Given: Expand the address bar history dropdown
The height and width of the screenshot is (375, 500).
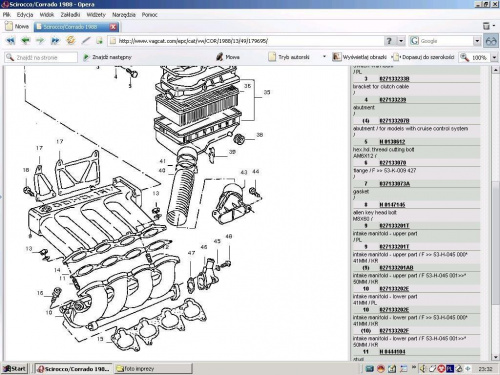Looking at the screenshot, I should coord(401,41).
